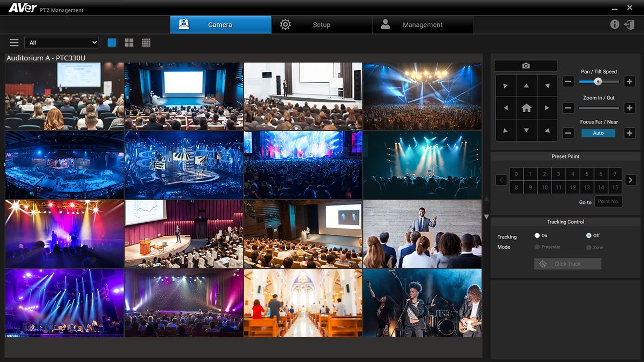Select preset point 12
This screenshot has height=362, width=644.
pyautogui.click(x=573, y=188)
